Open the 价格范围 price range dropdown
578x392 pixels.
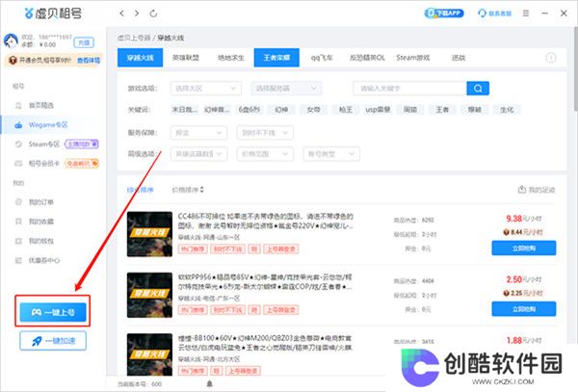[265, 154]
